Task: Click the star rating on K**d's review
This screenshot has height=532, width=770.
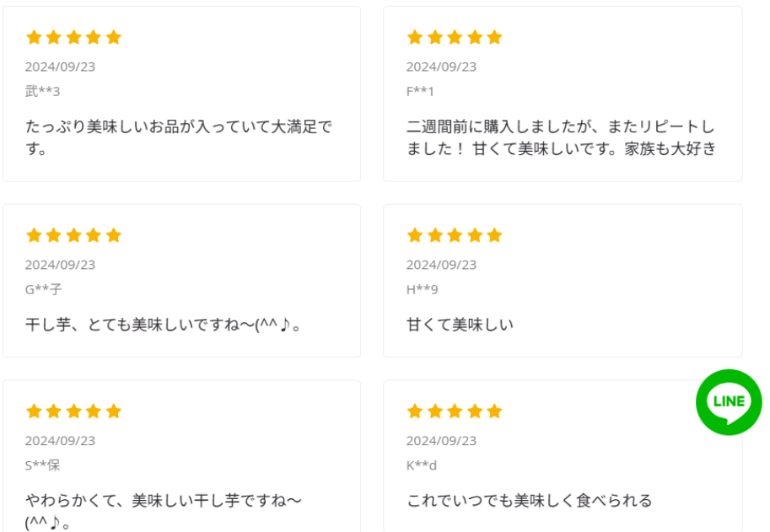Action: tap(455, 411)
